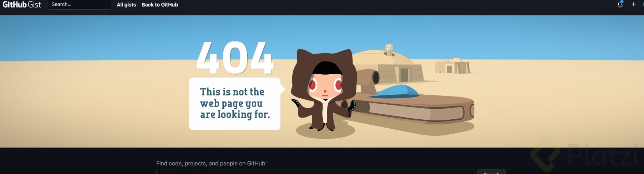Click the plus icon to create new gist
This screenshot has height=174, width=644.
point(633,5)
